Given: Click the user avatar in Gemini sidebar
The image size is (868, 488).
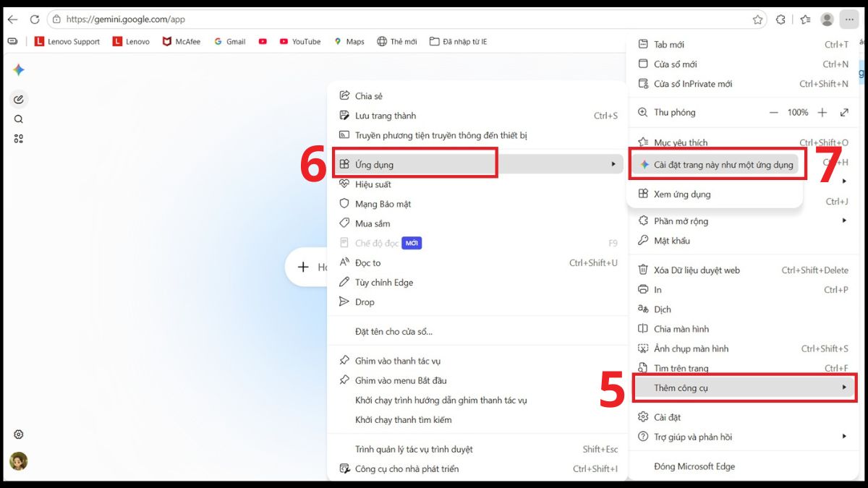Looking at the screenshot, I should point(19,461).
